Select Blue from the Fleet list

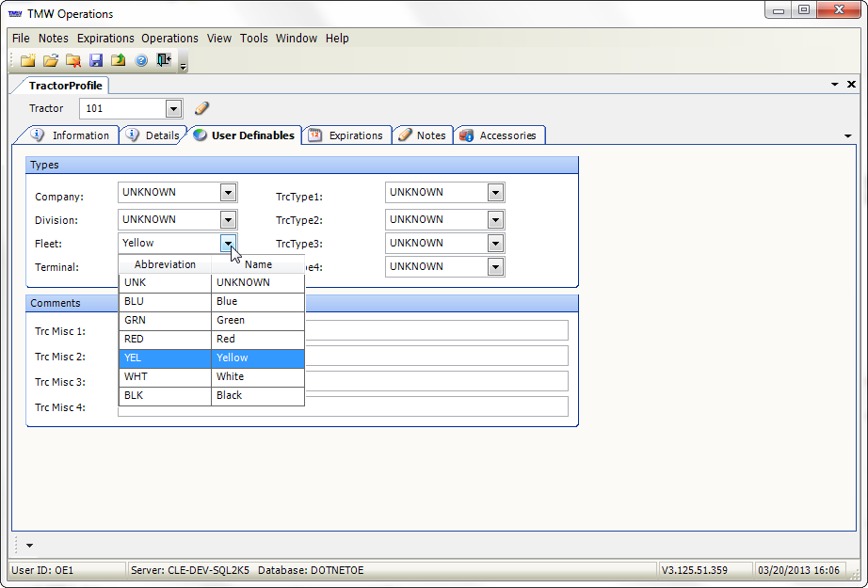[x=211, y=302]
